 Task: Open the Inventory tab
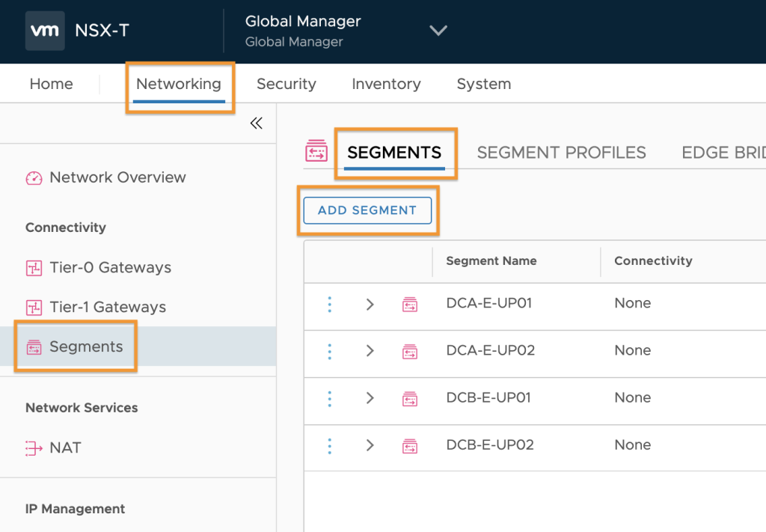(386, 84)
